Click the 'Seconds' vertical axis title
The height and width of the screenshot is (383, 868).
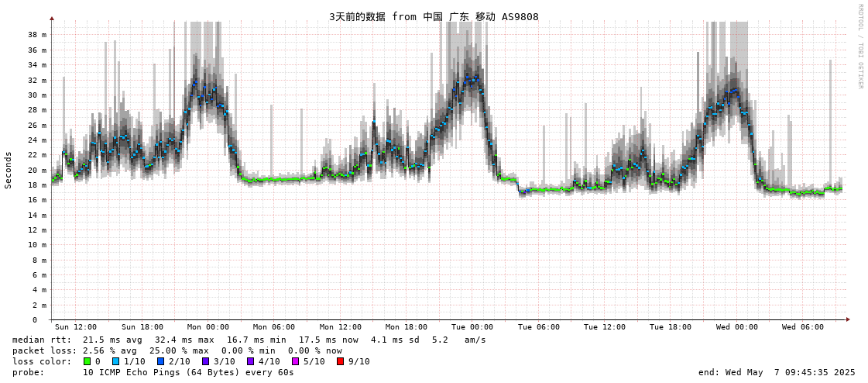9,170
